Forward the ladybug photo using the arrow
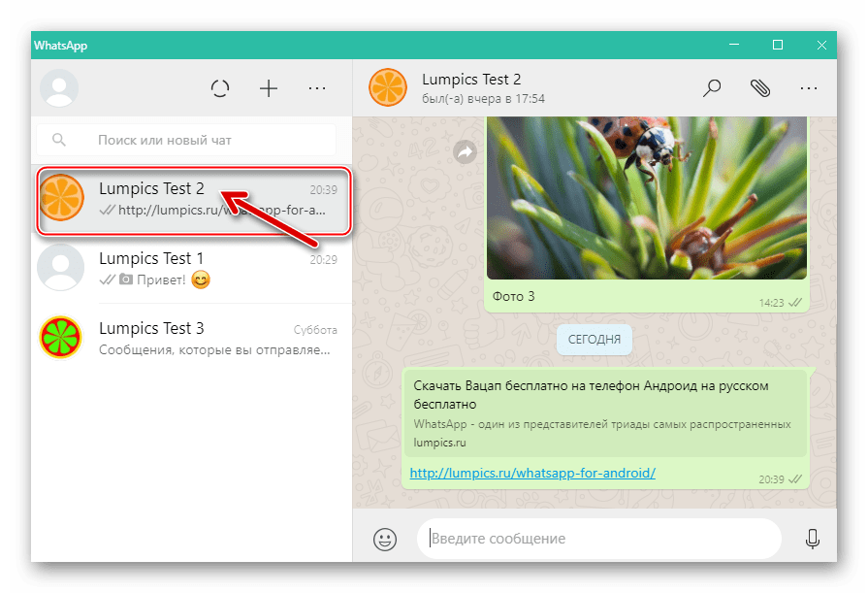This screenshot has height=593, width=868. pos(466,151)
